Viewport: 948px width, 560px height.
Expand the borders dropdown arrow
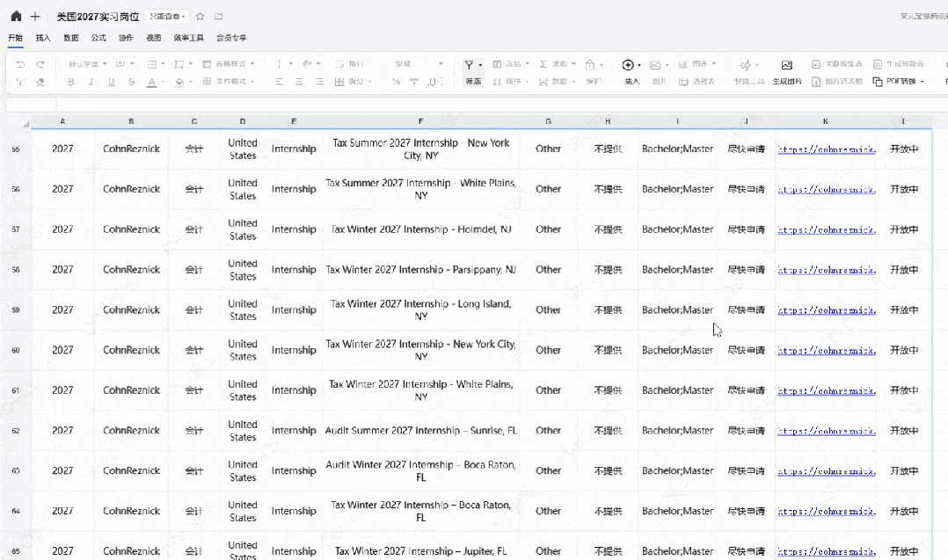[x=163, y=64]
